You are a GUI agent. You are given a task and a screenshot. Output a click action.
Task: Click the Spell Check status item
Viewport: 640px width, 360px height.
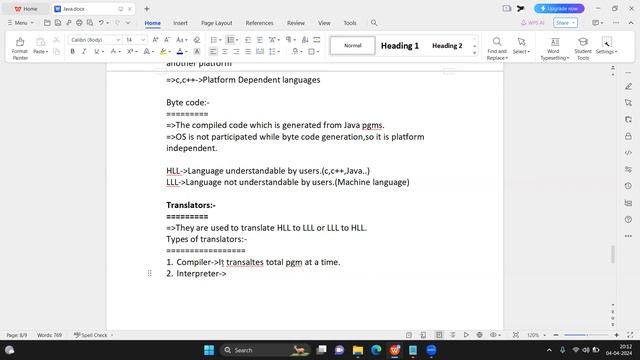93,335
